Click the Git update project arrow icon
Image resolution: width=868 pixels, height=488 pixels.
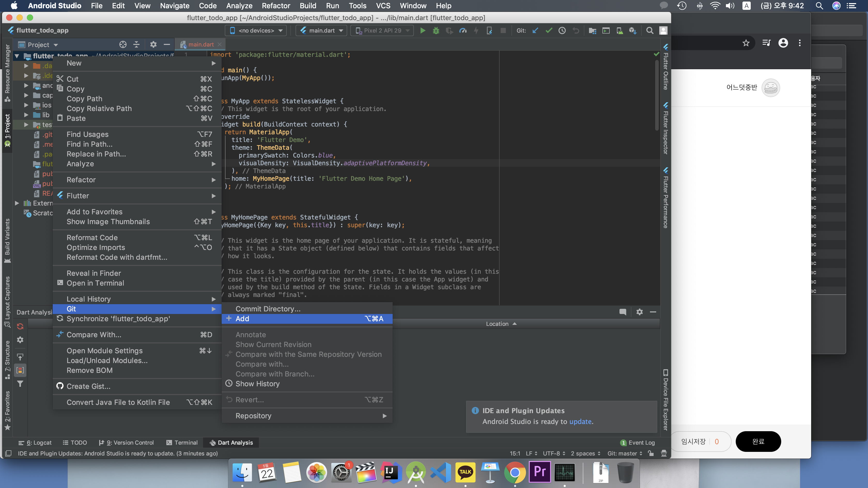pyautogui.click(x=535, y=31)
